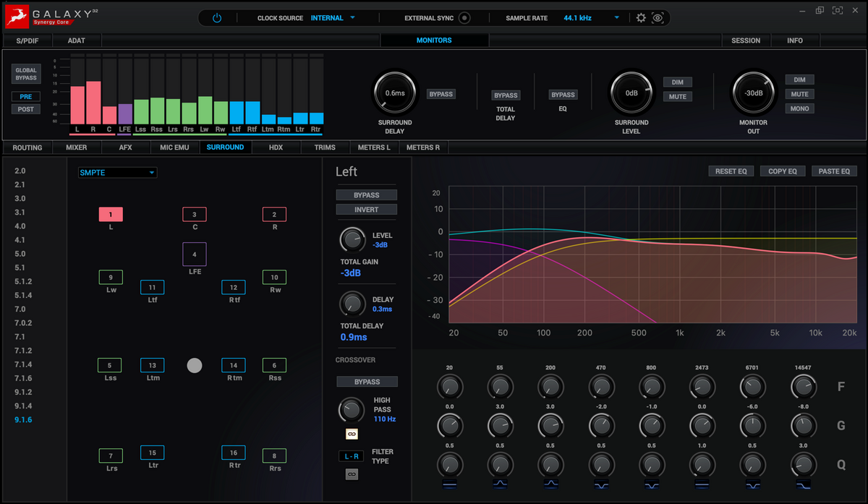The width and height of the screenshot is (868, 504).
Task: Click the filter shape icon under the 20 Hz band
Action: tap(449, 484)
